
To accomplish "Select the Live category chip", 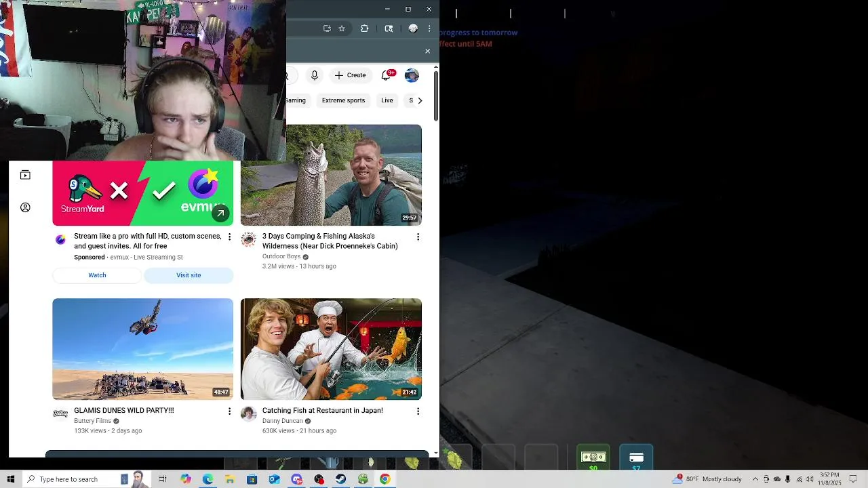I will pyautogui.click(x=387, y=100).
